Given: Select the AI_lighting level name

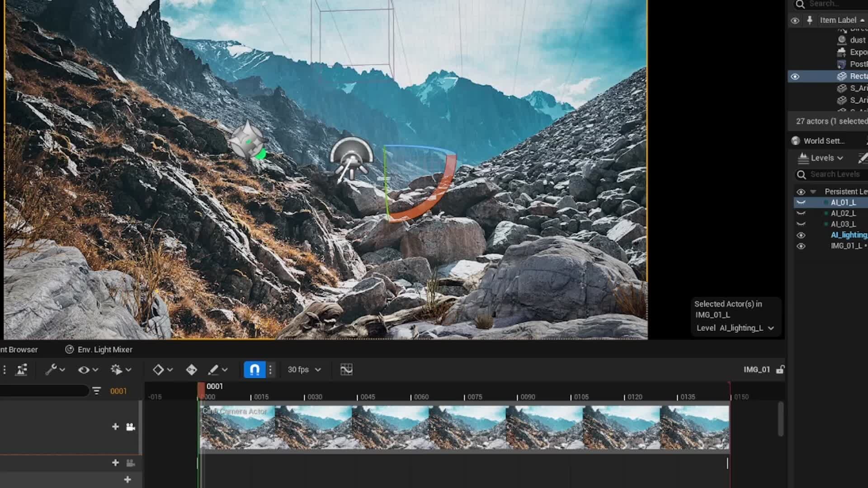Looking at the screenshot, I should (849, 235).
